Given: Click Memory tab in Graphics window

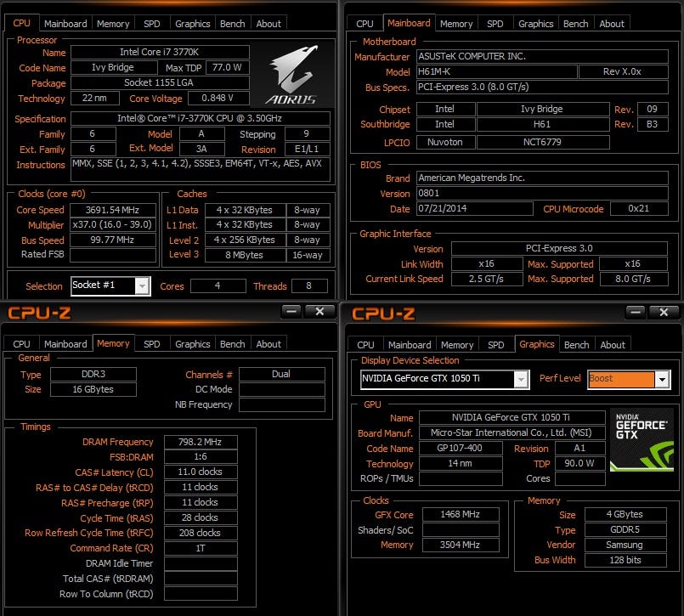Looking at the screenshot, I should [457, 345].
